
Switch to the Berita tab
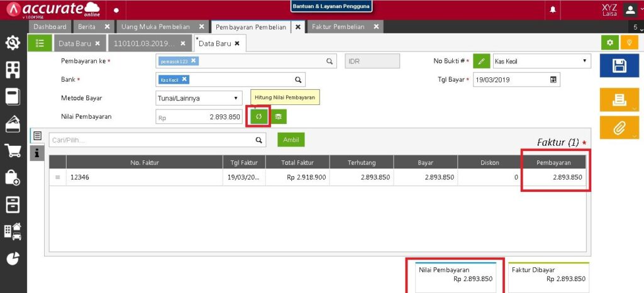[x=87, y=26]
